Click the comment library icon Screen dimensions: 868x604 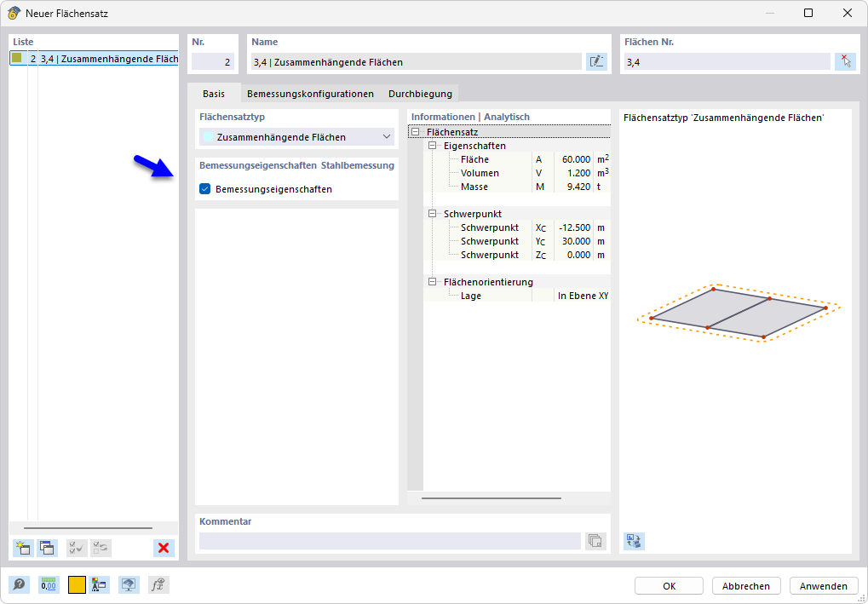[595, 541]
